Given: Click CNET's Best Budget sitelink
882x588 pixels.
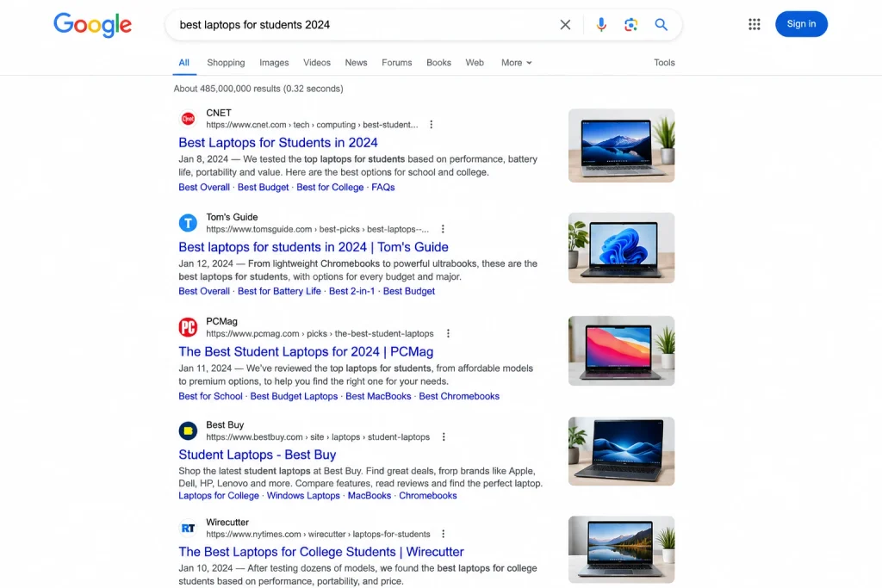Looking at the screenshot, I should pyautogui.click(x=264, y=187).
